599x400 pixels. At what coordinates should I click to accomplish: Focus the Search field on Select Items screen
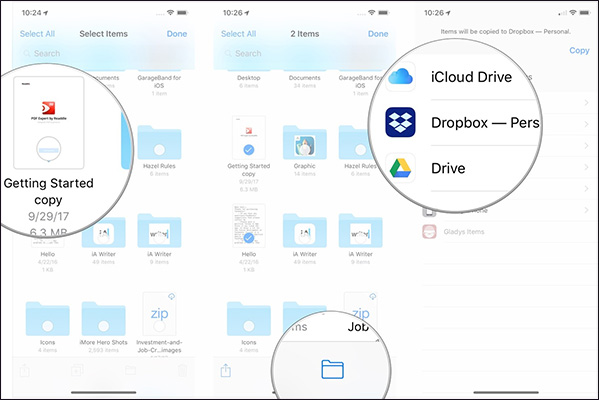pyautogui.click(x=103, y=53)
